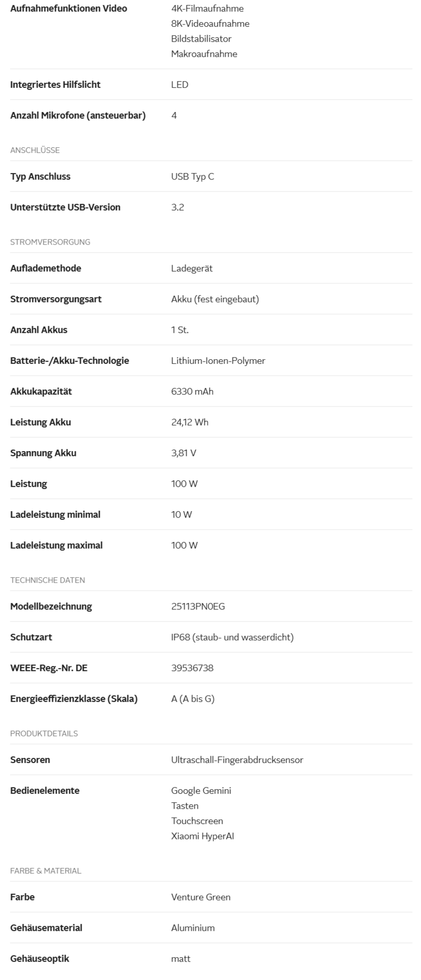Click the STROMVERSORGUNG section heading
This screenshot has width=421, height=980.
click(50, 242)
